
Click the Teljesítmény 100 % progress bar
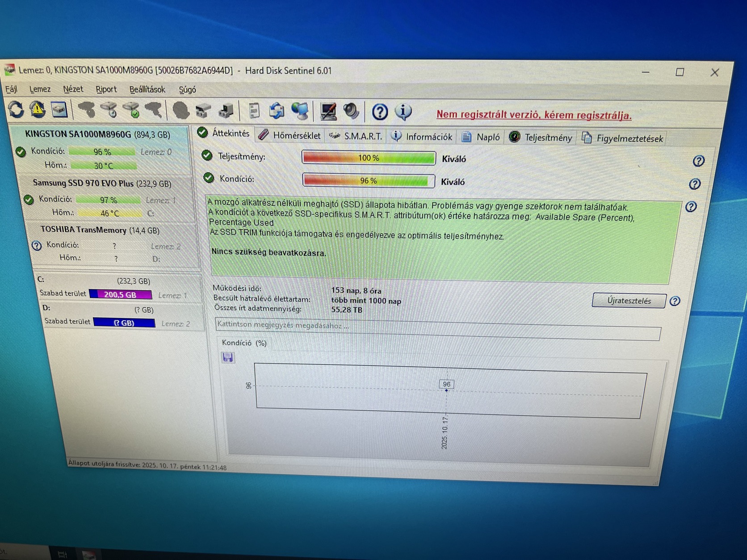[x=369, y=158]
